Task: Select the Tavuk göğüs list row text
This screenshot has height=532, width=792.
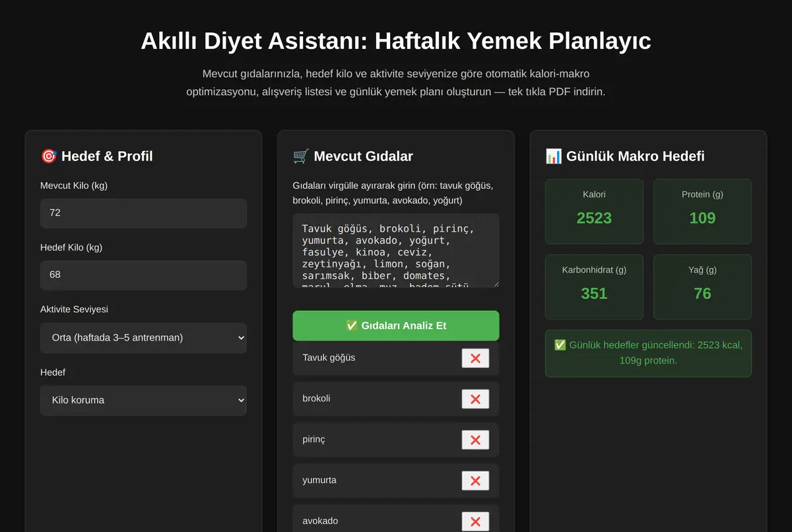Action: click(x=329, y=358)
